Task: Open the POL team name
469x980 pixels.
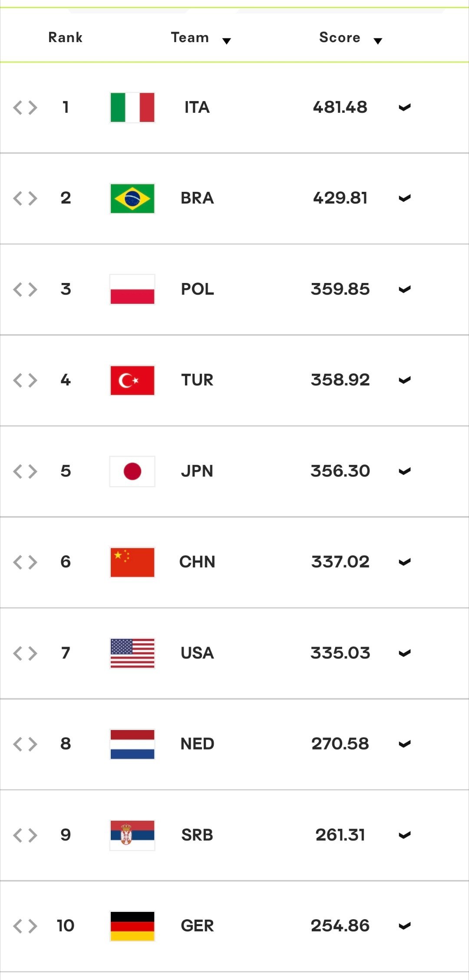Action: click(197, 289)
